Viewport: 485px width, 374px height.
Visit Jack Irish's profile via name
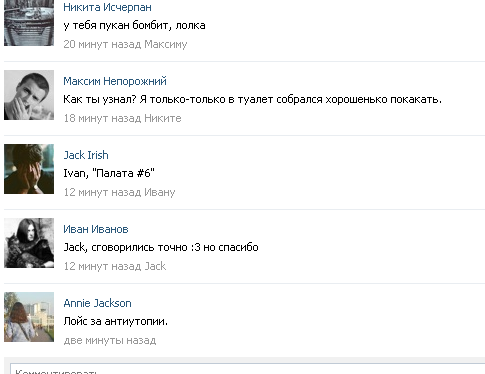coord(86,155)
